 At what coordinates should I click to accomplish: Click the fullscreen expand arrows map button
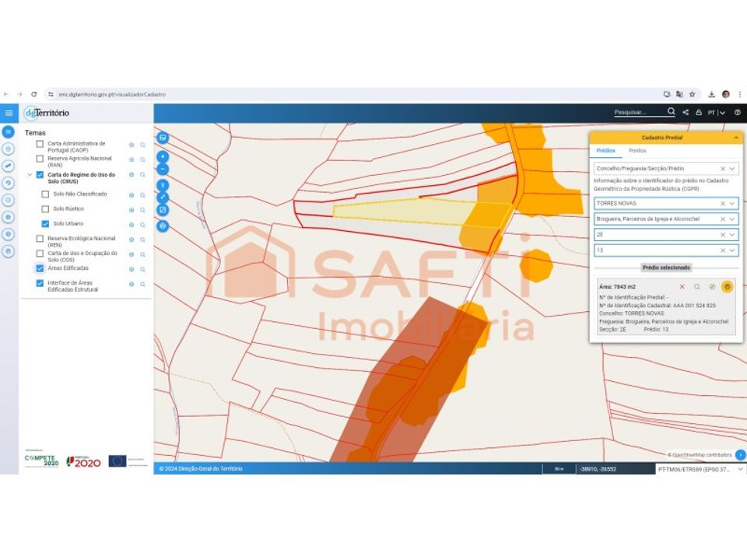tap(163, 197)
